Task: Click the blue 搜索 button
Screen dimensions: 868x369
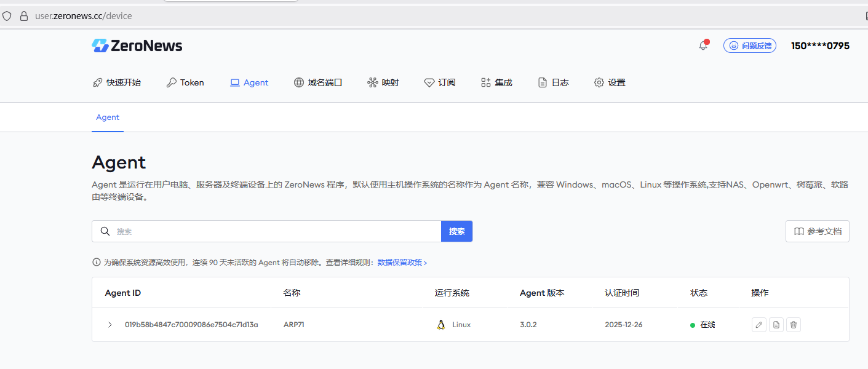Action: 456,231
